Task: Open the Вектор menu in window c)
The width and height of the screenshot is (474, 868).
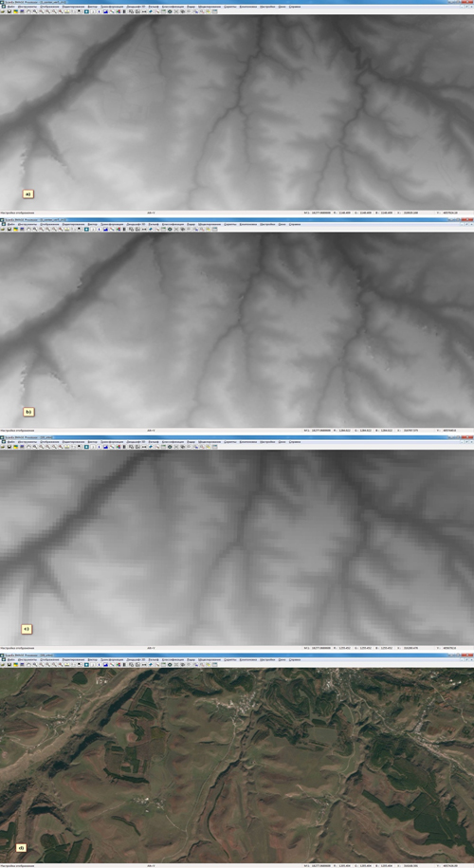Action: point(92,441)
